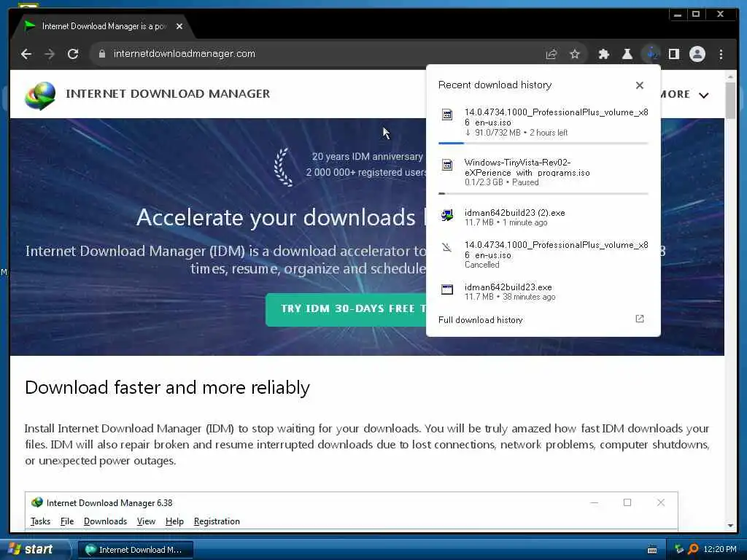Click the cancelled ProfessionalPlus iso entry
Image resolution: width=747 pixels, height=560 pixels.
point(543,254)
